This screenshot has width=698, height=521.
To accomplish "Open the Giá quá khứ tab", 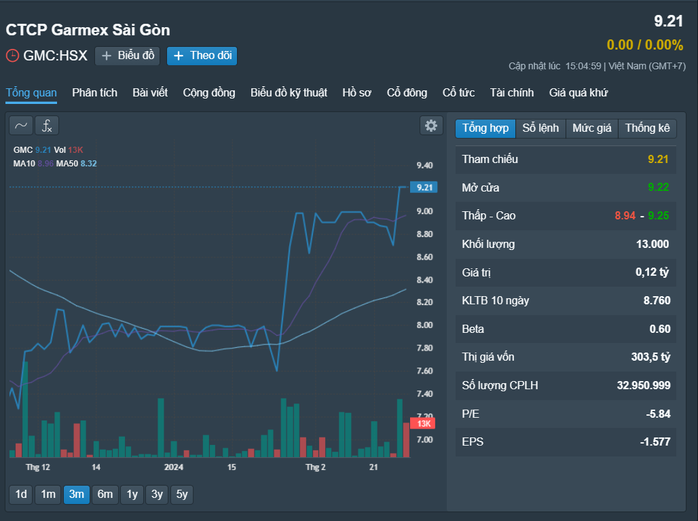I will click(578, 93).
